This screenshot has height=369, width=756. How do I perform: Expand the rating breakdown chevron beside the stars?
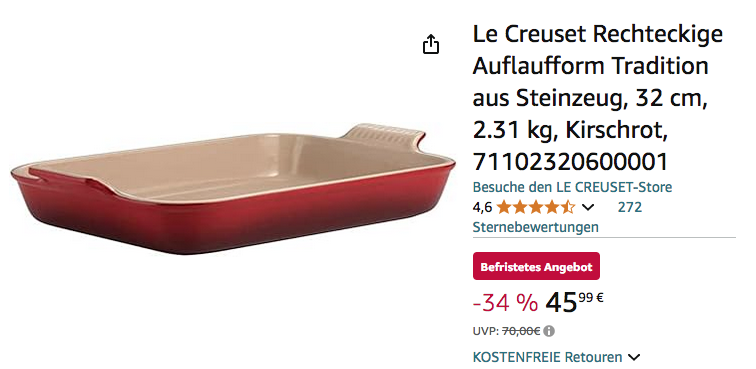588,208
